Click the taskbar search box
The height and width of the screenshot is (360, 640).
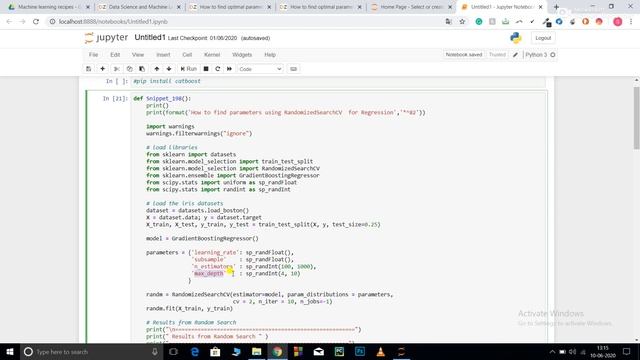[91, 351]
